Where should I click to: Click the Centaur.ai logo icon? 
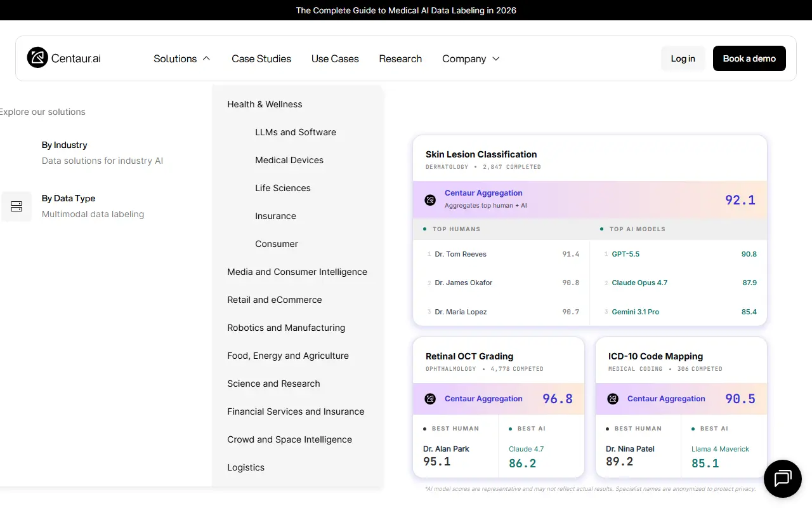click(37, 58)
